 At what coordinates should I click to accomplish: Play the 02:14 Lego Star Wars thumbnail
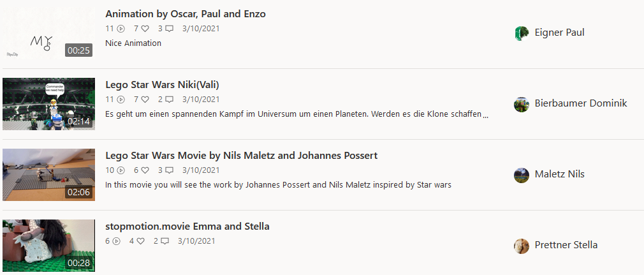click(x=48, y=104)
